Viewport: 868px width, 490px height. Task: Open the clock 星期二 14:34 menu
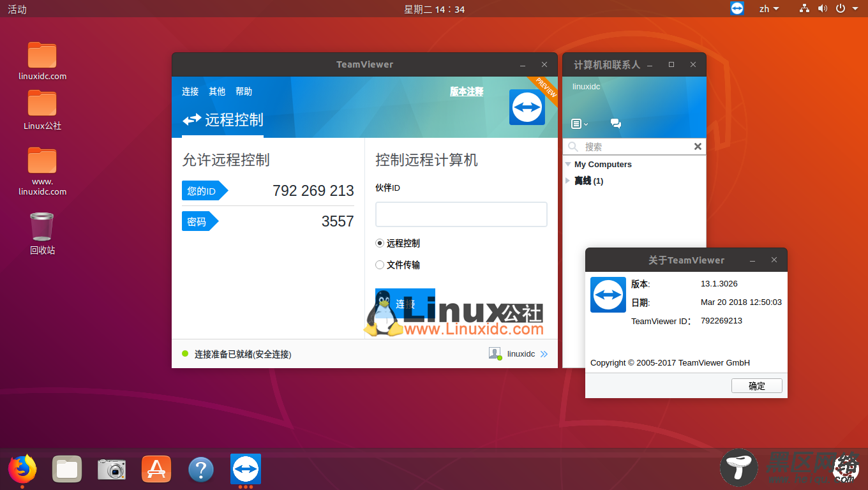pyautogui.click(x=434, y=9)
